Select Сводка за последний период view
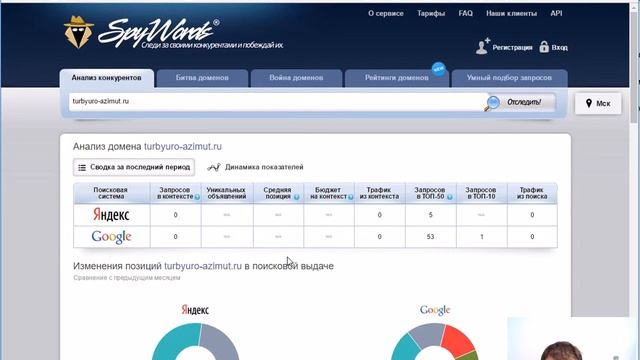 [134, 167]
